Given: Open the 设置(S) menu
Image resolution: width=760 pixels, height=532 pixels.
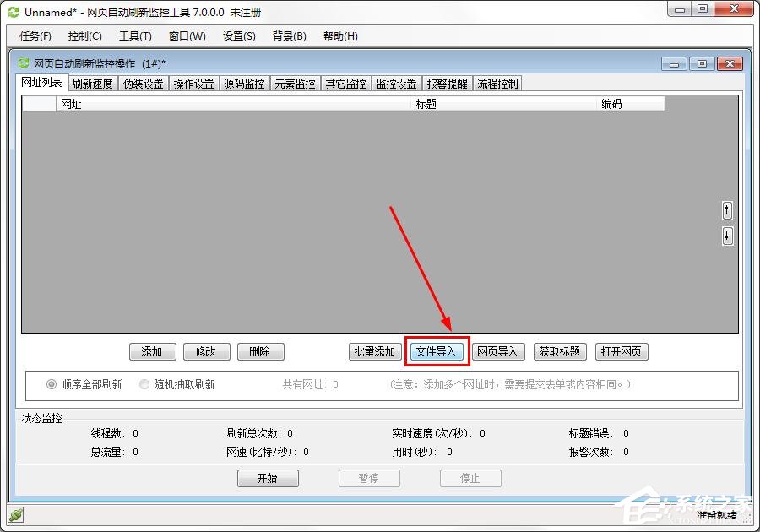Looking at the screenshot, I should click(x=239, y=35).
